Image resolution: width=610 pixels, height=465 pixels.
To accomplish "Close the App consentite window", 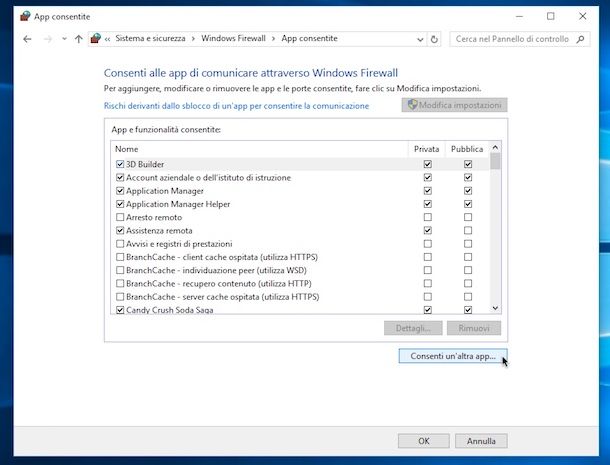I will click(x=582, y=16).
